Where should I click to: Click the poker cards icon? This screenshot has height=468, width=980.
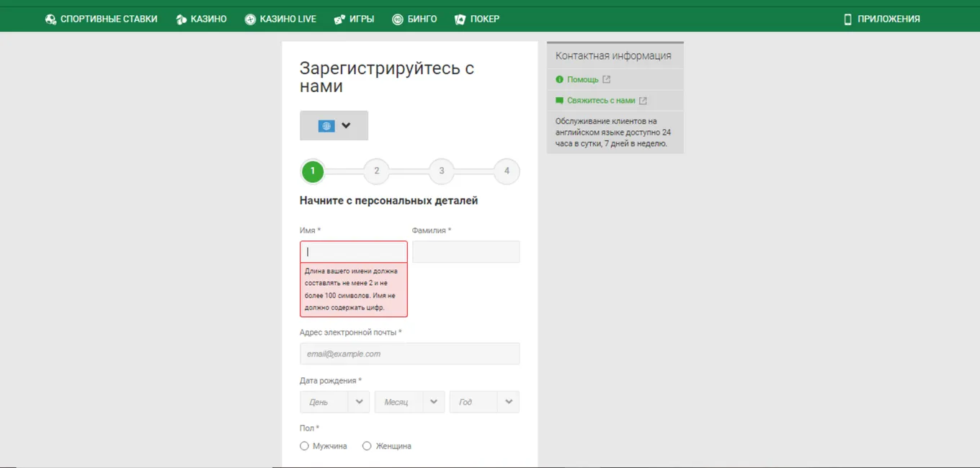pyautogui.click(x=460, y=19)
